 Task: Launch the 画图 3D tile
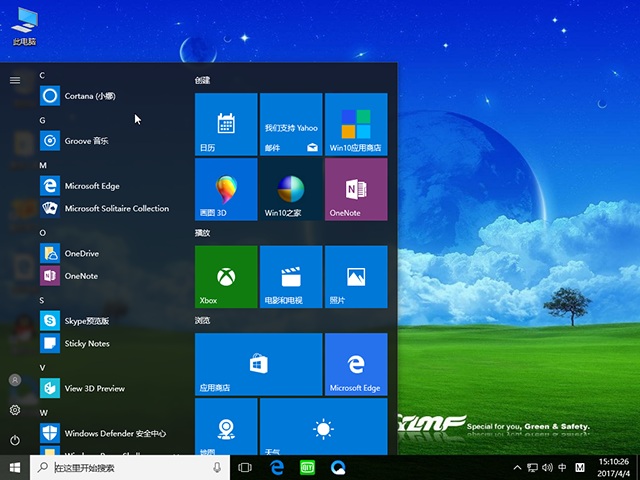[225, 189]
